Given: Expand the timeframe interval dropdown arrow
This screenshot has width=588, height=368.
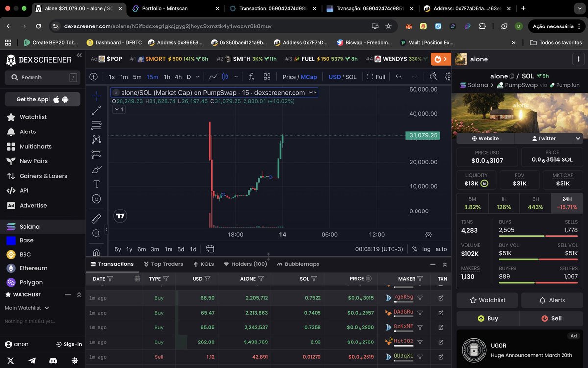Looking at the screenshot, I should 198,77.
